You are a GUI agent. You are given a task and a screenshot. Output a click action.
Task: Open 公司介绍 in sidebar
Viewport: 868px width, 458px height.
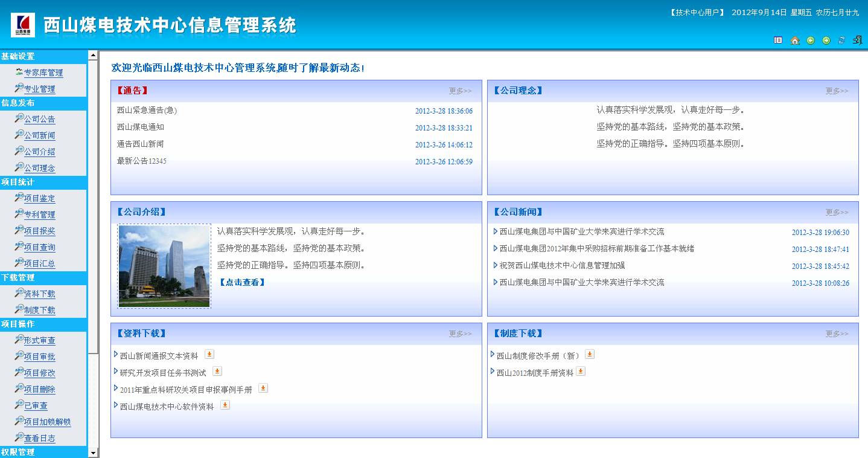pyautogui.click(x=39, y=152)
